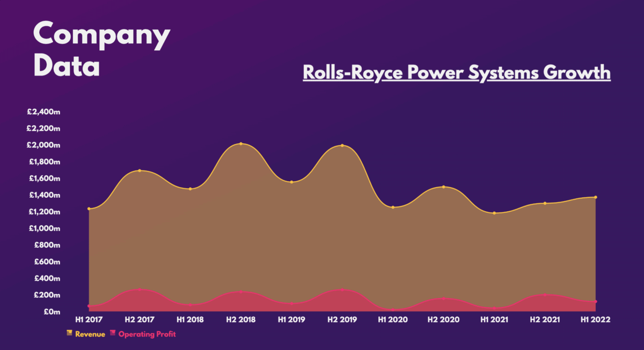
Task: Click the Revenue marker at H1 2017
Action: pyautogui.click(x=89, y=208)
